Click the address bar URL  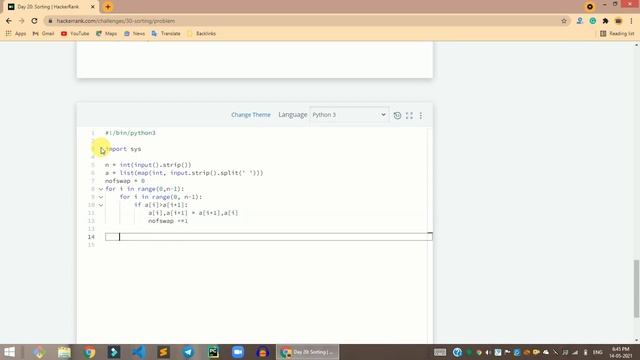coord(116,21)
